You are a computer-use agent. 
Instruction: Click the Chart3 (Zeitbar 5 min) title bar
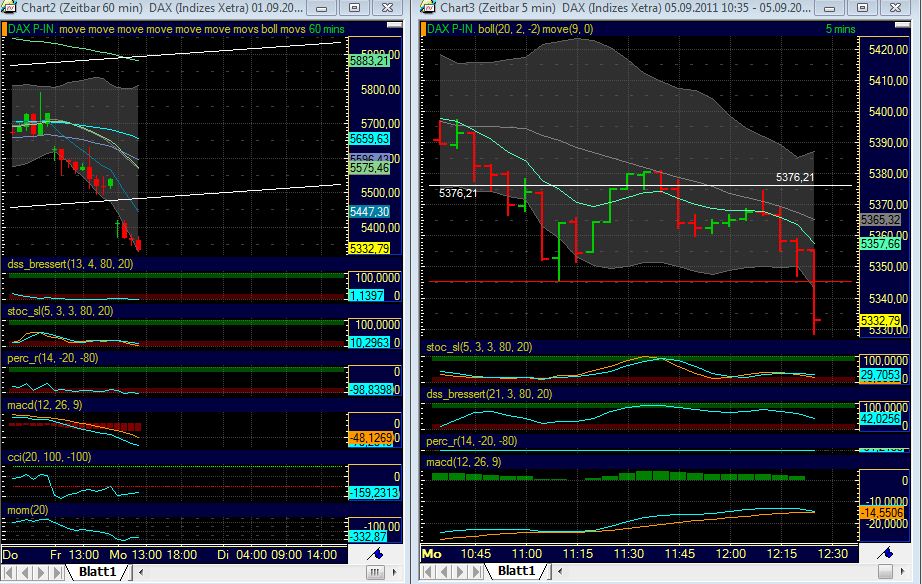tap(625, 8)
